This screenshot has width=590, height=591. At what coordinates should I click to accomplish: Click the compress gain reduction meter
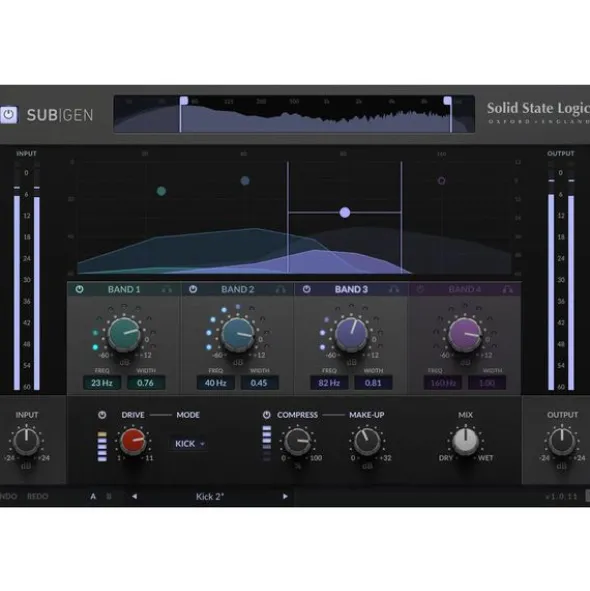[267, 444]
